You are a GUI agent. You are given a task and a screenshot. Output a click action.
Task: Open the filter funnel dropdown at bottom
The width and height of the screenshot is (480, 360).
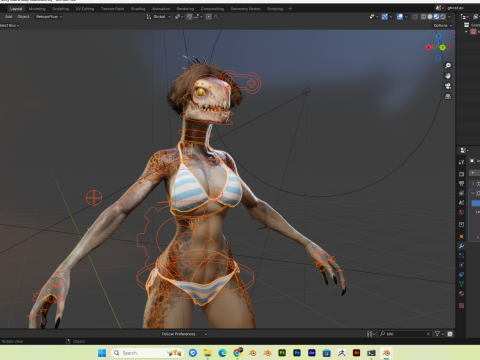(x=439, y=334)
